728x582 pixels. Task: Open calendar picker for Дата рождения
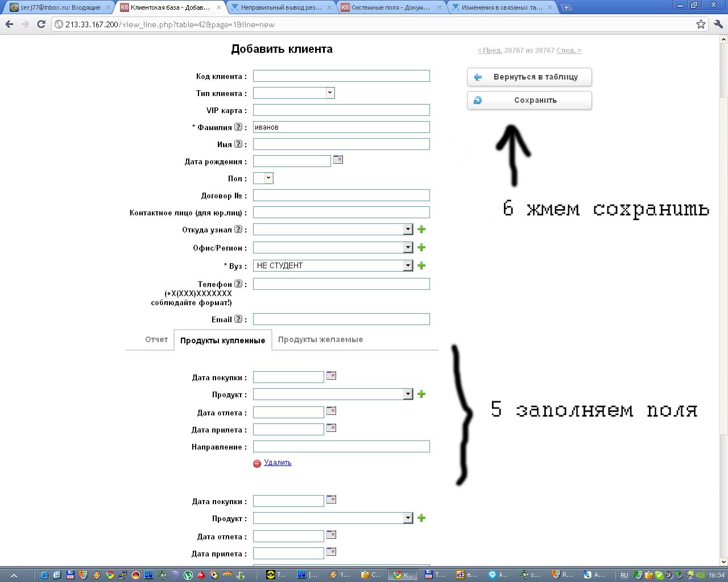click(338, 160)
